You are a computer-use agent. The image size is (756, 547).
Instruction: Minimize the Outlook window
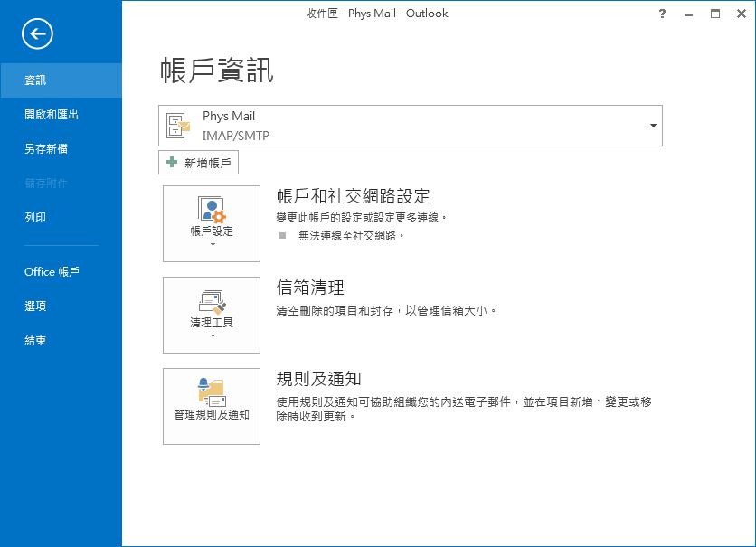point(688,14)
